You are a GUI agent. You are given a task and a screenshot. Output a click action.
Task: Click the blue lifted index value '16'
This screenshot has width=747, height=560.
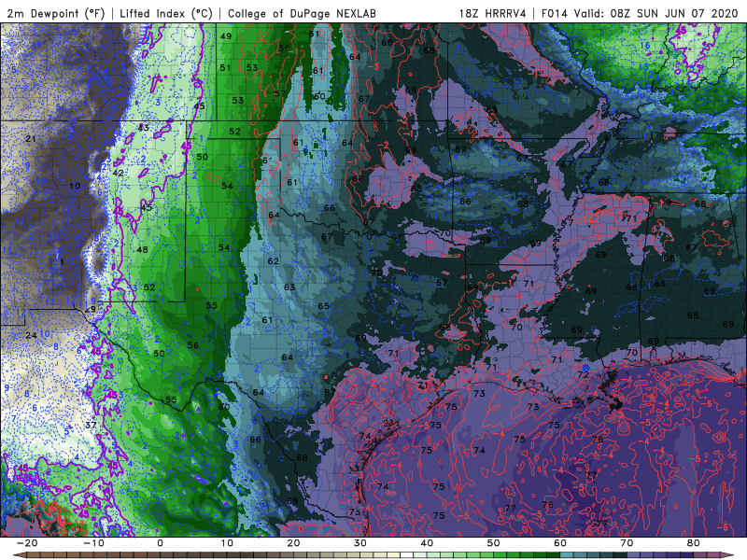tap(644, 46)
